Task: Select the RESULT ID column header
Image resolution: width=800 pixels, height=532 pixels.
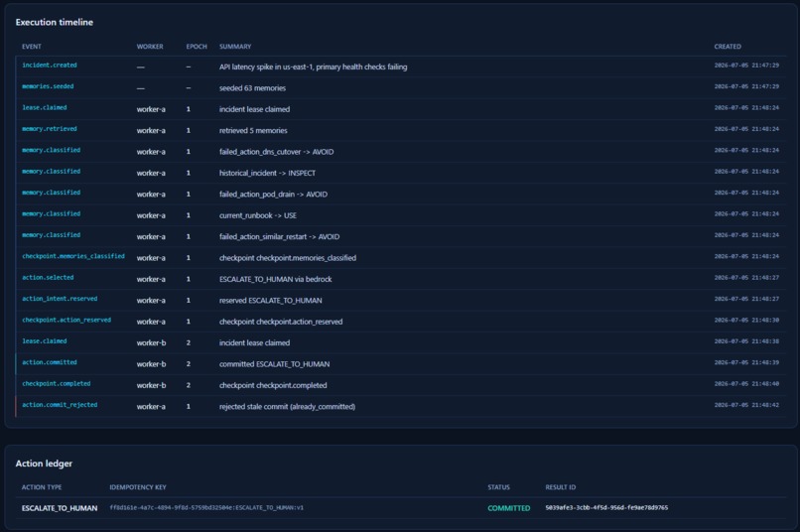Action: click(560, 487)
